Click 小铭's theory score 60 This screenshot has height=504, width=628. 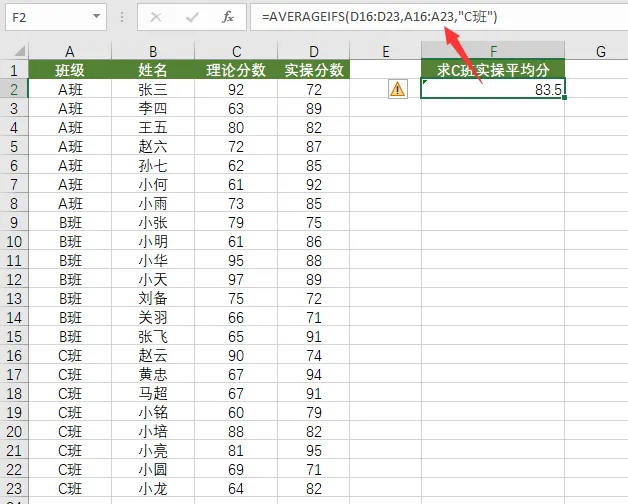[x=236, y=412]
